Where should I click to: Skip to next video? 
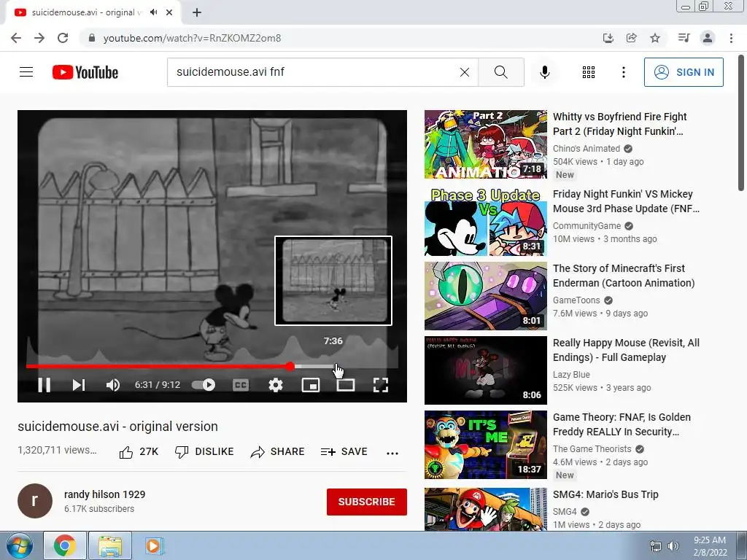[x=79, y=385]
